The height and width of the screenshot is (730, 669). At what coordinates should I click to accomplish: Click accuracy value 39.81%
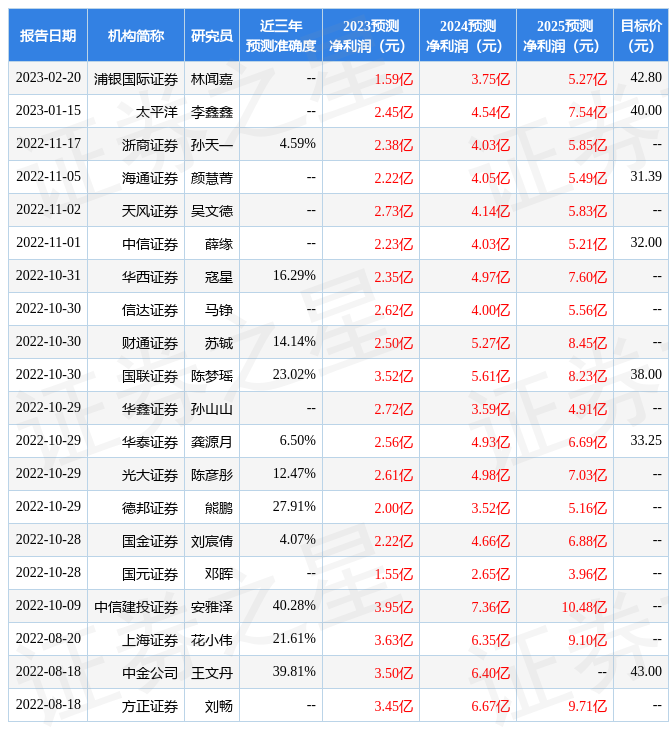tap(294, 672)
